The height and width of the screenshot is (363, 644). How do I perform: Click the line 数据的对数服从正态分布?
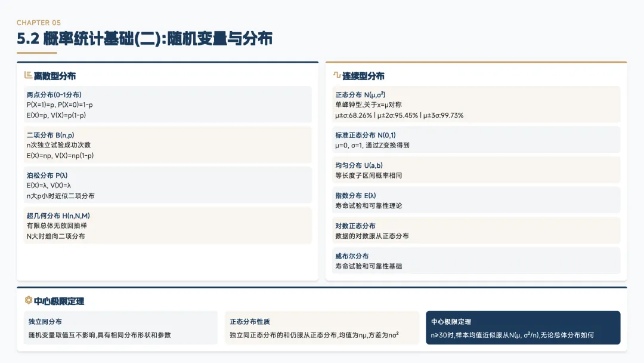point(371,236)
